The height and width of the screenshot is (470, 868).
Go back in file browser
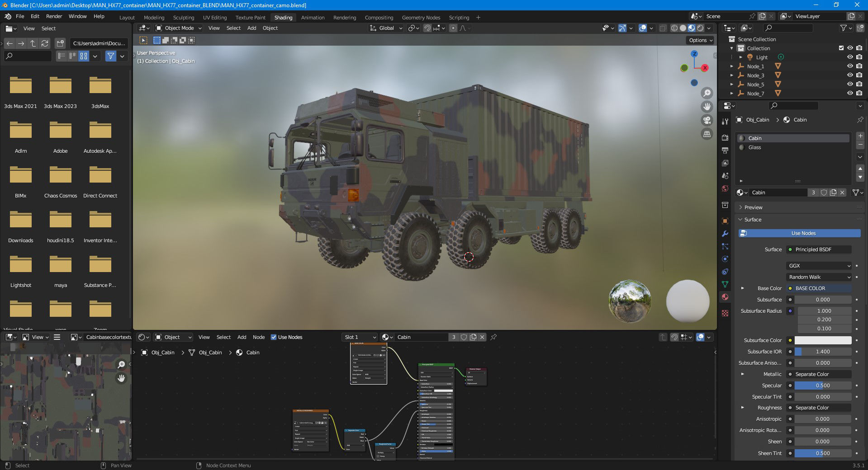point(9,43)
